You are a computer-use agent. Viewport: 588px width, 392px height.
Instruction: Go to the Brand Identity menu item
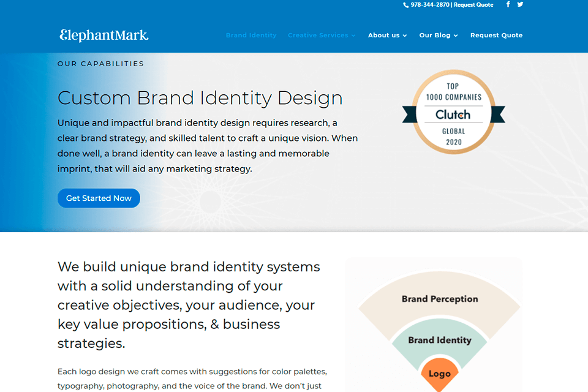point(251,36)
